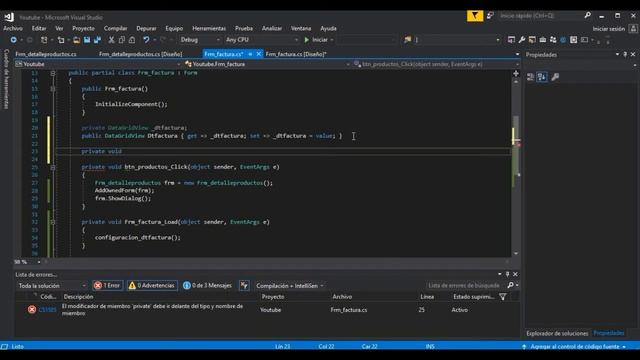The width and height of the screenshot is (640, 360).
Task: Click the wrench icon in the top toolbar
Action: pos(522,40)
